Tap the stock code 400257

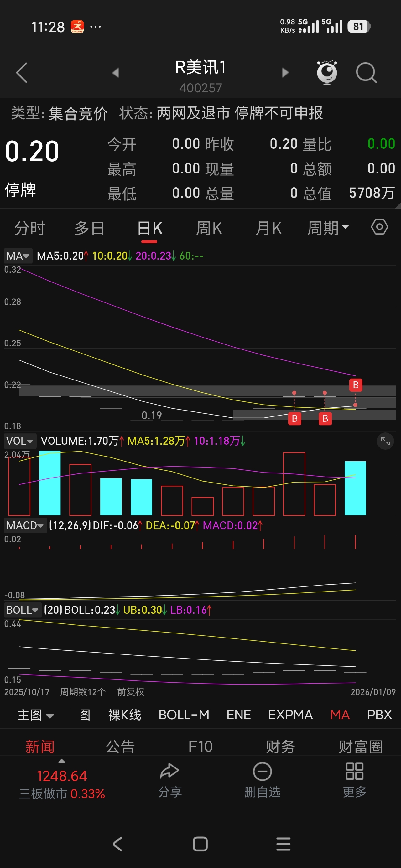point(200,88)
